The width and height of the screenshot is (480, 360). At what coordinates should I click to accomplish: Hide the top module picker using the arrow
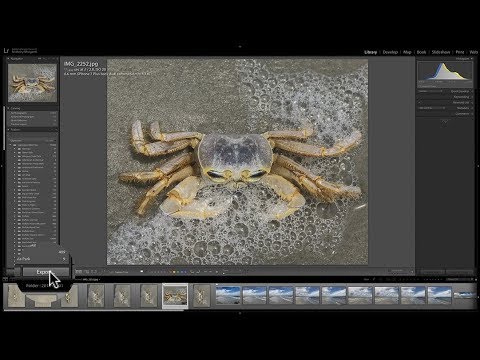(240, 46)
